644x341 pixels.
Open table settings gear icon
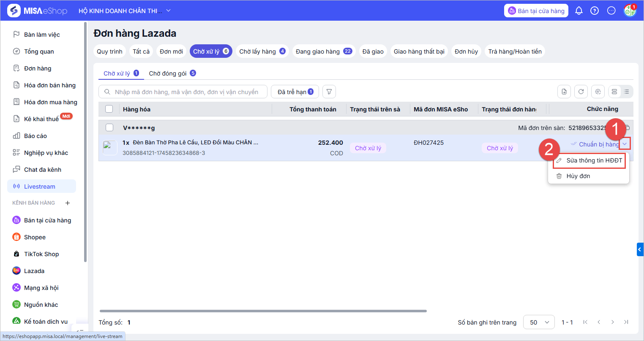tap(598, 92)
